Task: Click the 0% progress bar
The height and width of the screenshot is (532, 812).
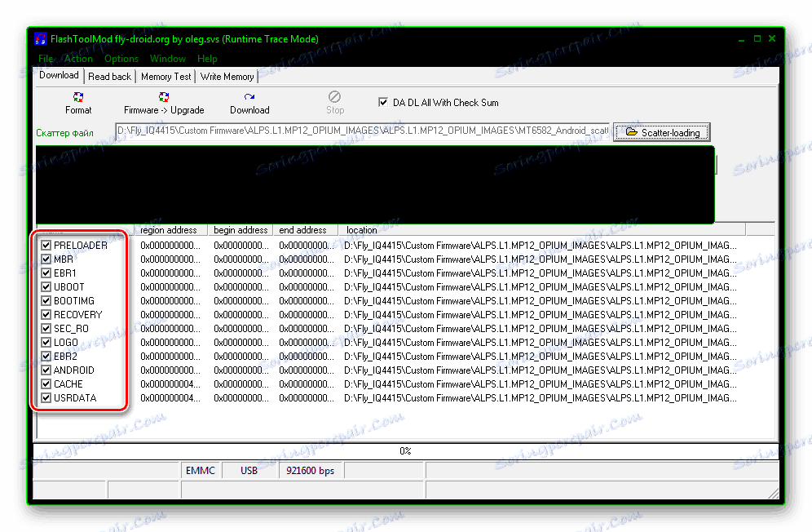Action: tap(405, 451)
